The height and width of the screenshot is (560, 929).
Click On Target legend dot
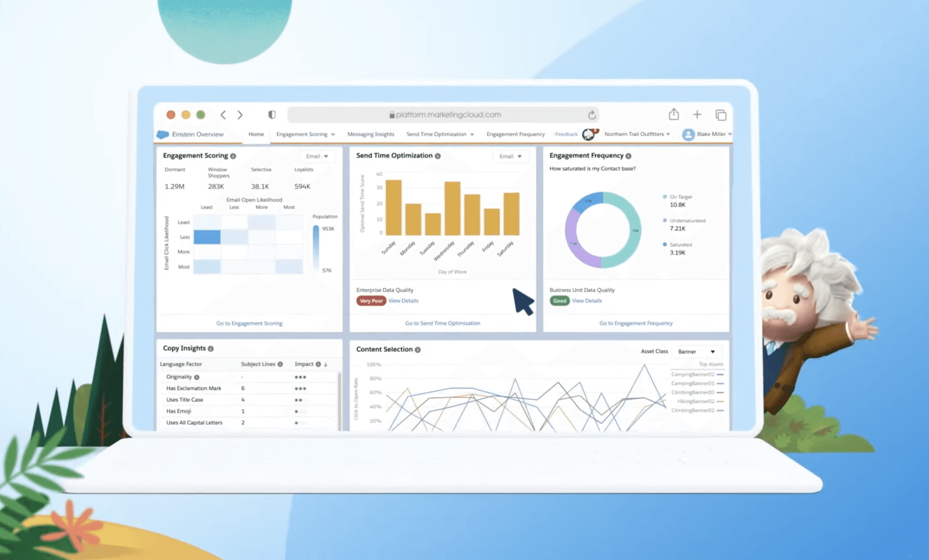click(665, 197)
